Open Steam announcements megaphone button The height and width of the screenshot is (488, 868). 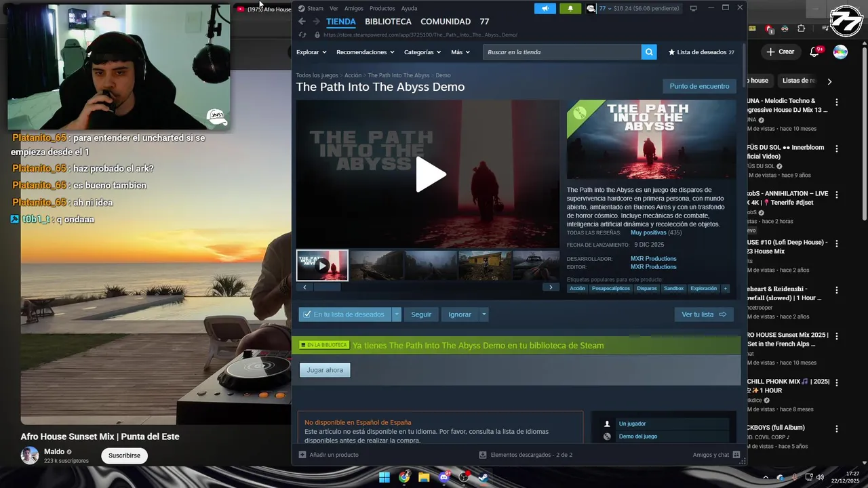545,8
